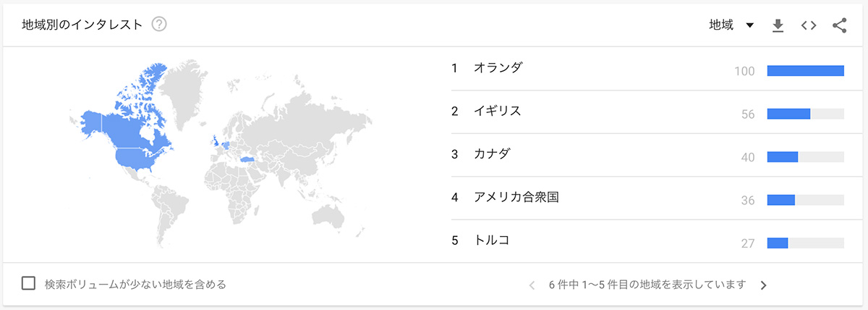Viewport: 868px width, 310px height.
Task: Go to previous page of regions
Action: click(532, 285)
